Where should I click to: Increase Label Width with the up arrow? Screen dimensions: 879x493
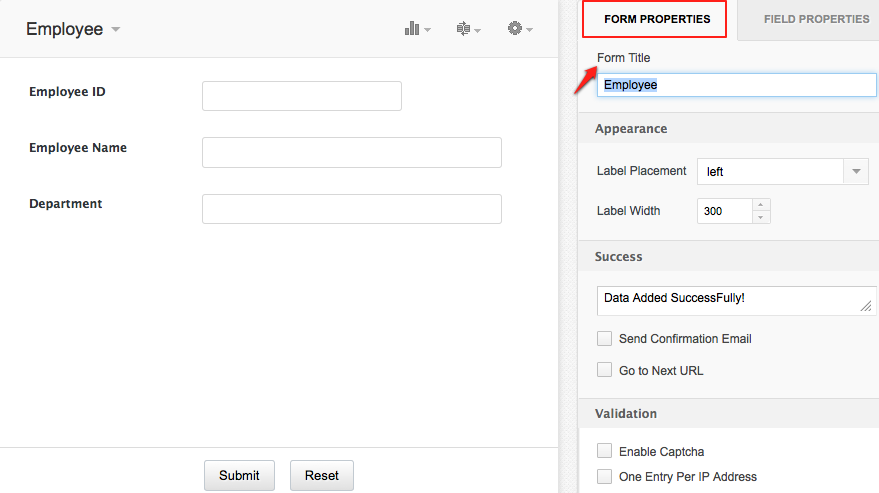(762, 205)
